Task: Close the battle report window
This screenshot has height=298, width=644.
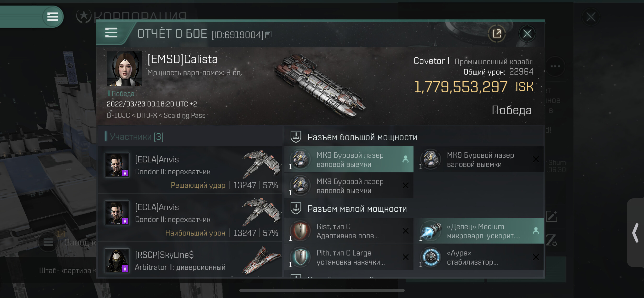Action: click(527, 34)
